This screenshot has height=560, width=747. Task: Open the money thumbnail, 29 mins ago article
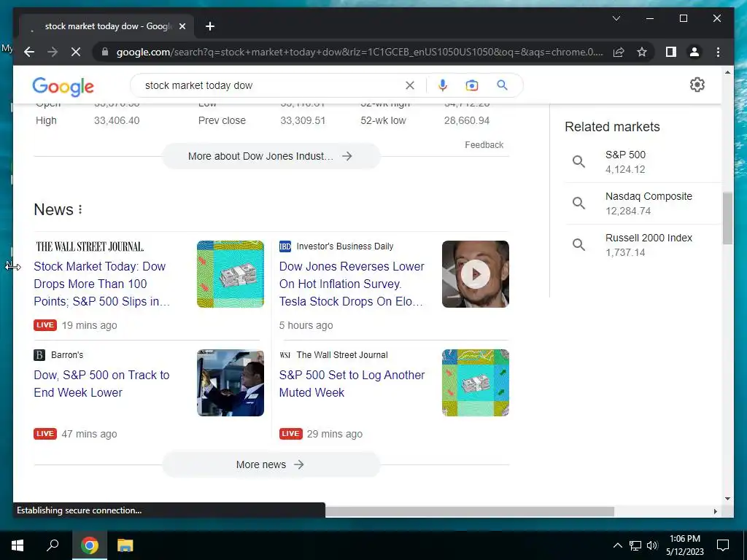(475, 383)
